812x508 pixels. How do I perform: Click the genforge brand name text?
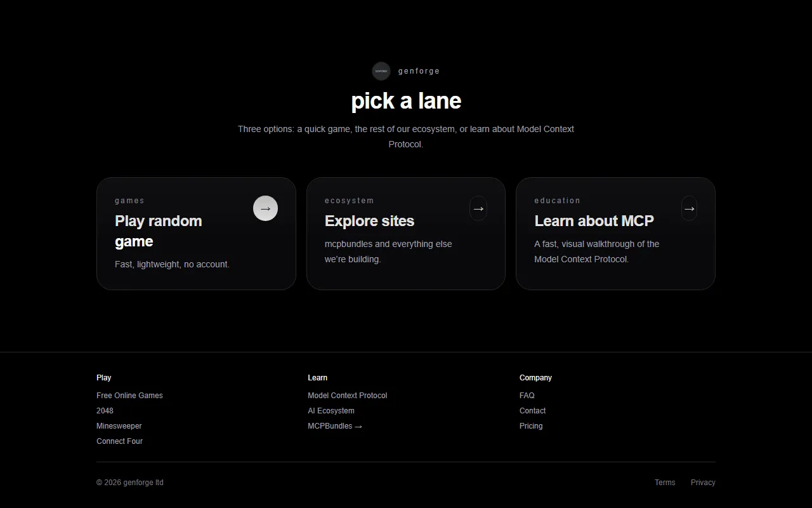click(x=419, y=71)
